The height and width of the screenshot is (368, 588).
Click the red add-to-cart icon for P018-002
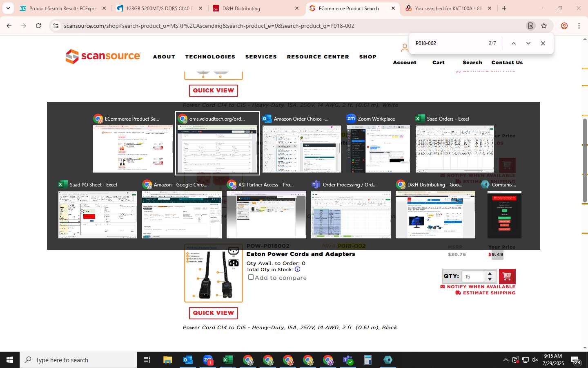click(x=507, y=276)
